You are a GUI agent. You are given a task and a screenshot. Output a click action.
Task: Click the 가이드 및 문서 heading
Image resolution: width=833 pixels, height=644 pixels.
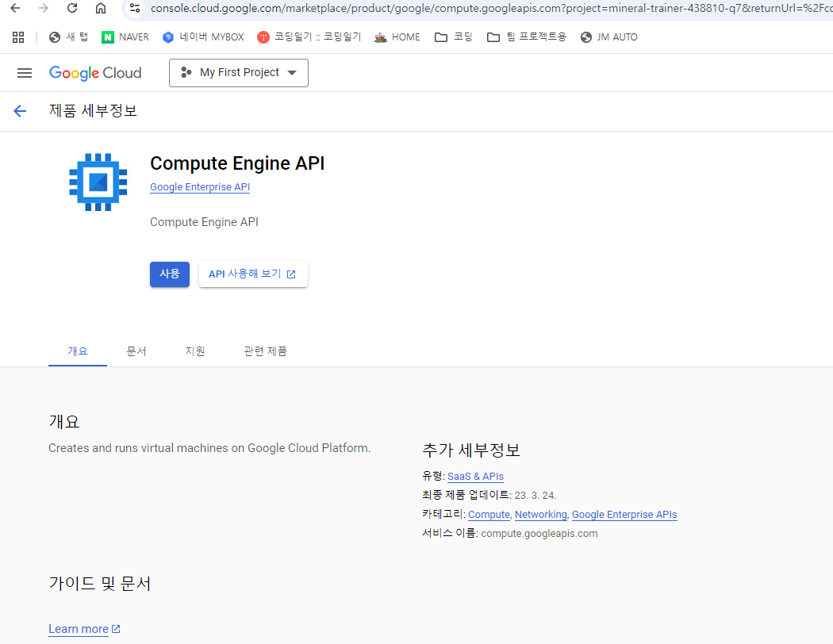(100, 584)
